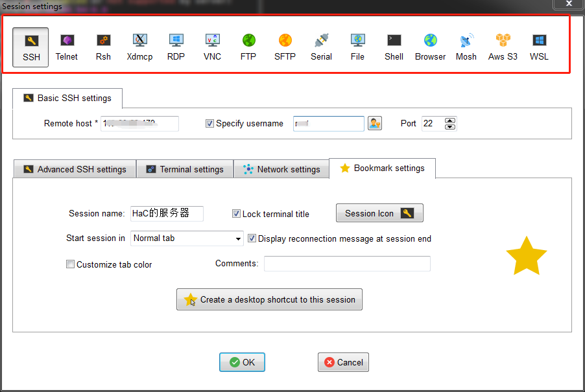The width and height of the screenshot is (585, 392).
Task: Click the Remote host input field
Action: pyautogui.click(x=139, y=123)
